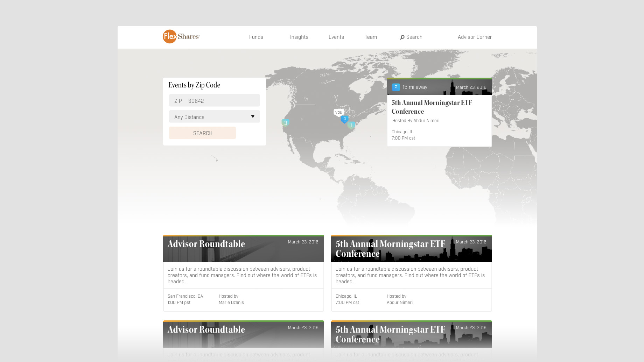Click the magnifying glass search icon
Viewport: 644px width, 362px height.
(x=402, y=37)
